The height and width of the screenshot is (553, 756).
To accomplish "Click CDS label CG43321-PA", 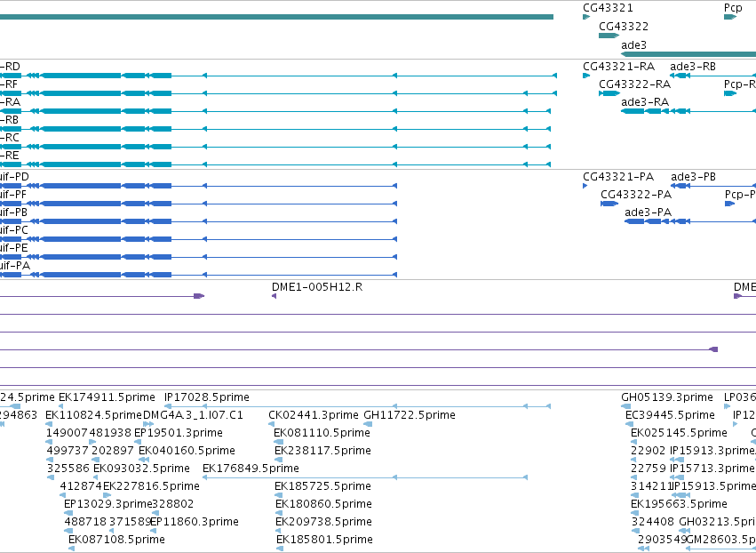I will pos(618,177).
